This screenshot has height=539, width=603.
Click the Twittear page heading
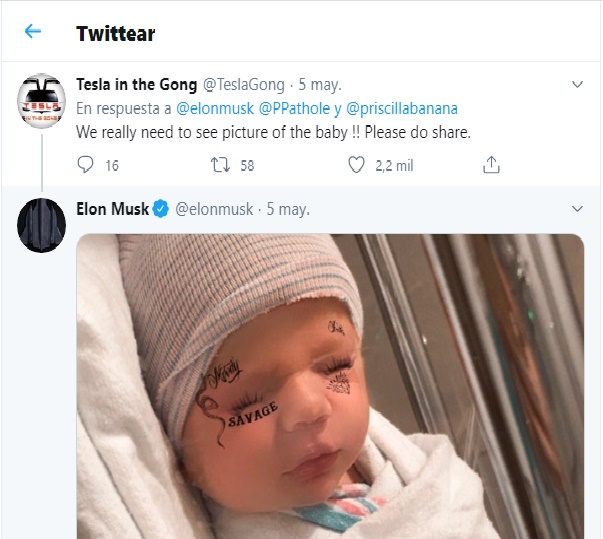coord(115,33)
